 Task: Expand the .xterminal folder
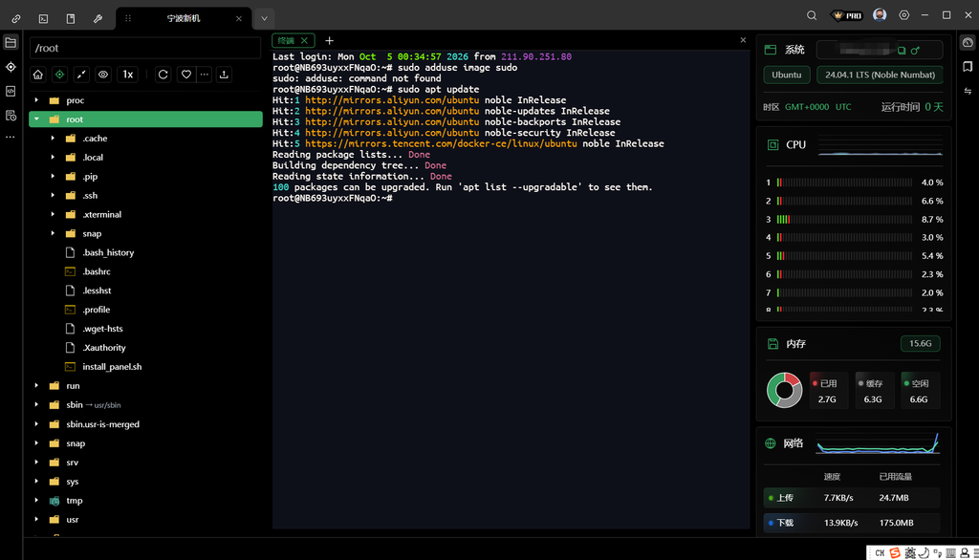53,214
